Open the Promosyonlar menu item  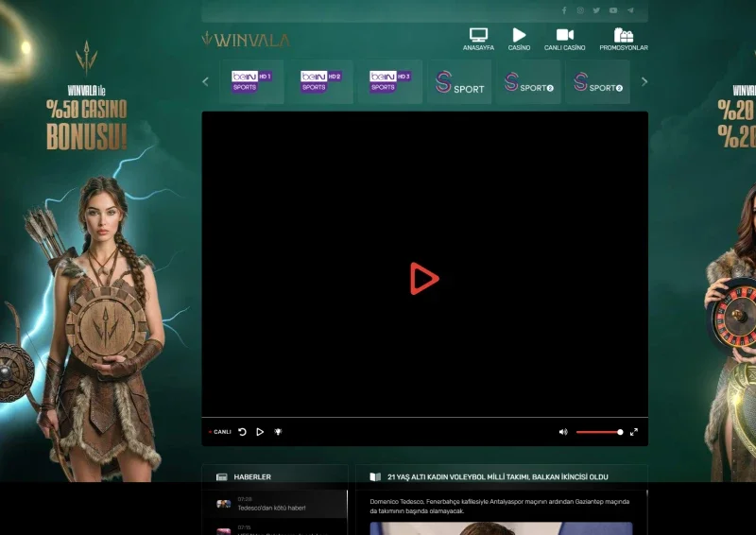(x=624, y=39)
